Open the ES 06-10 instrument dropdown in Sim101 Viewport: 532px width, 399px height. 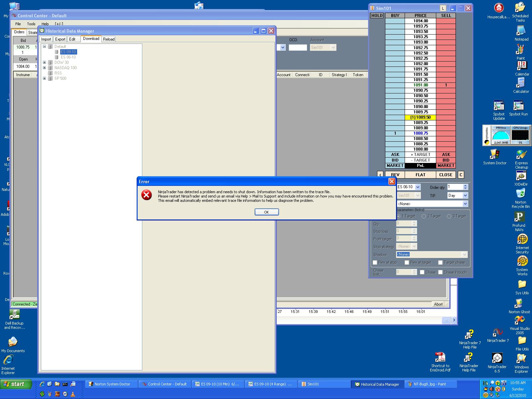point(418,187)
